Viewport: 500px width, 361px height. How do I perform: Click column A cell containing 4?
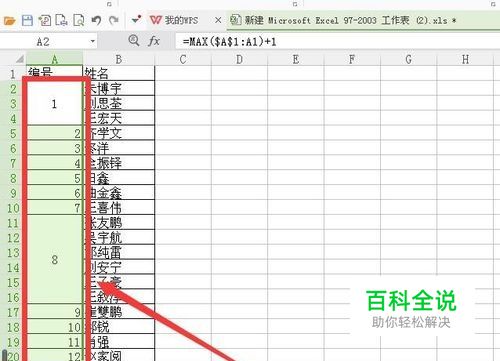(x=54, y=163)
